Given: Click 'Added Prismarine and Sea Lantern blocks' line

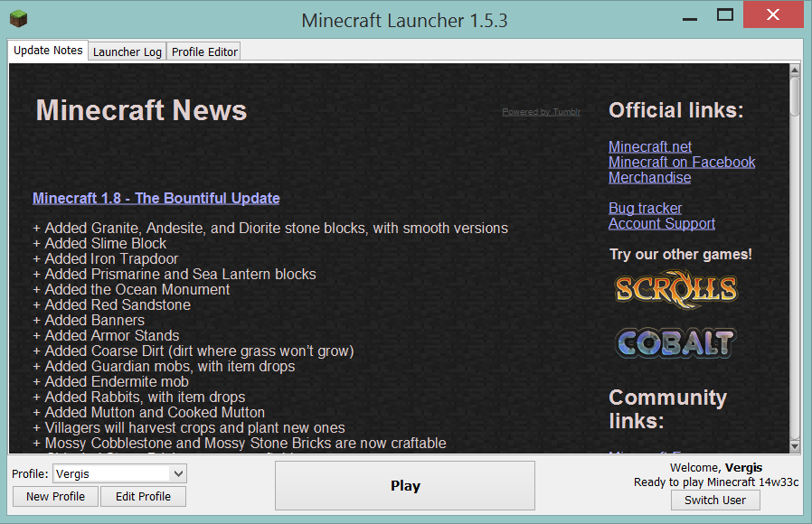Looking at the screenshot, I should pyautogui.click(x=174, y=274).
